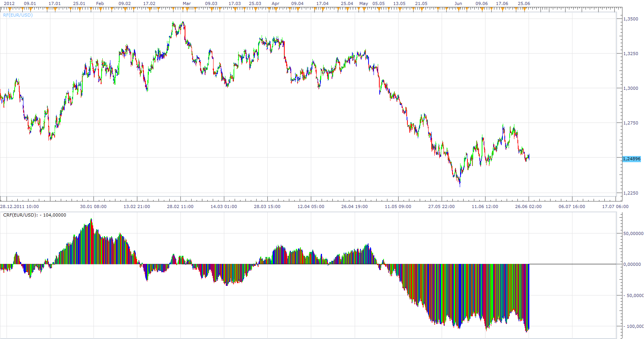The width and height of the screenshot is (644, 339).
Task: Click the 17.01 date on top timeline
Action: (55, 3)
